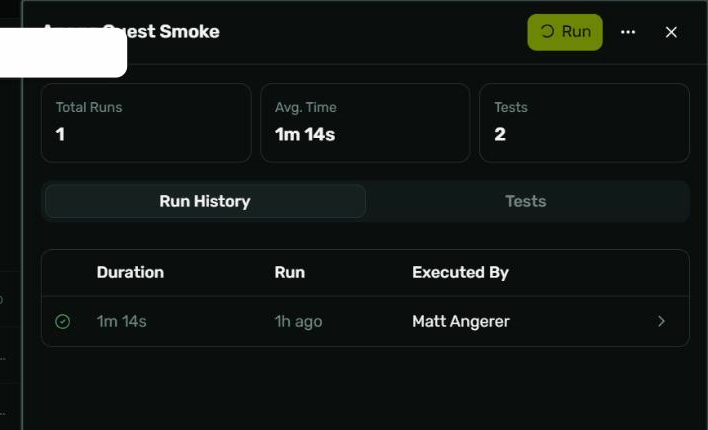Expand run details with the right chevron
This screenshot has width=708, height=430.
(x=661, y=321)
